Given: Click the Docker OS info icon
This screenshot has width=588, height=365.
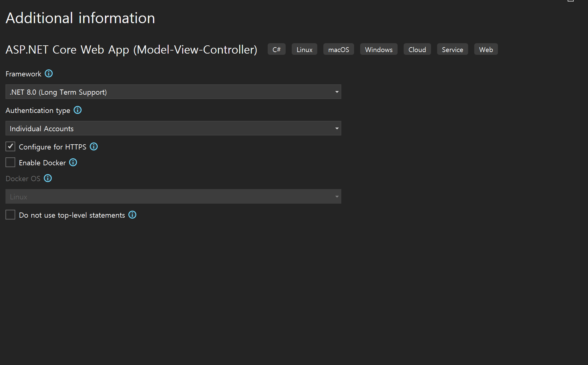Looking at the screenshot, I should 48,178.
